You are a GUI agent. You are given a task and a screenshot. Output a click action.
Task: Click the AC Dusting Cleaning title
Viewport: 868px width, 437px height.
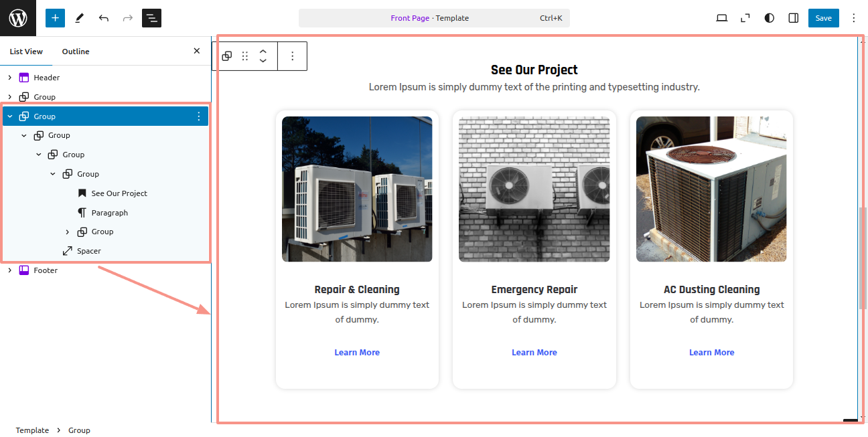click(712, 290)
